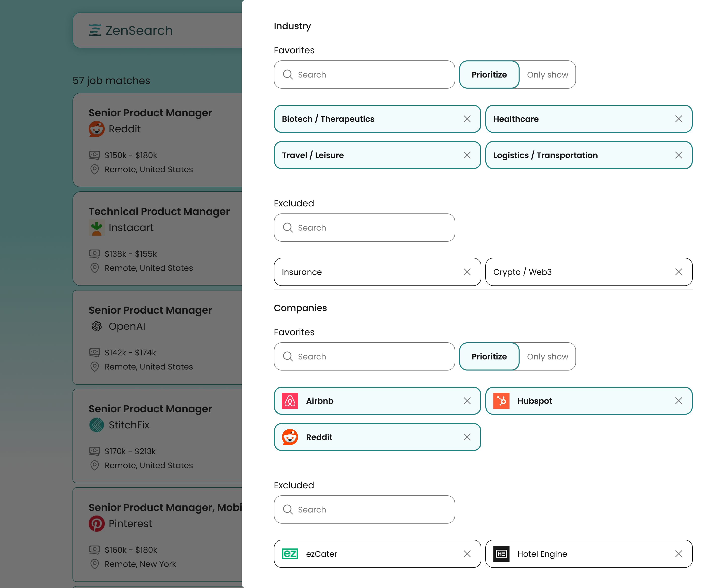
Task: Click the salary icon on Instacart card
Action: point(94,254)
